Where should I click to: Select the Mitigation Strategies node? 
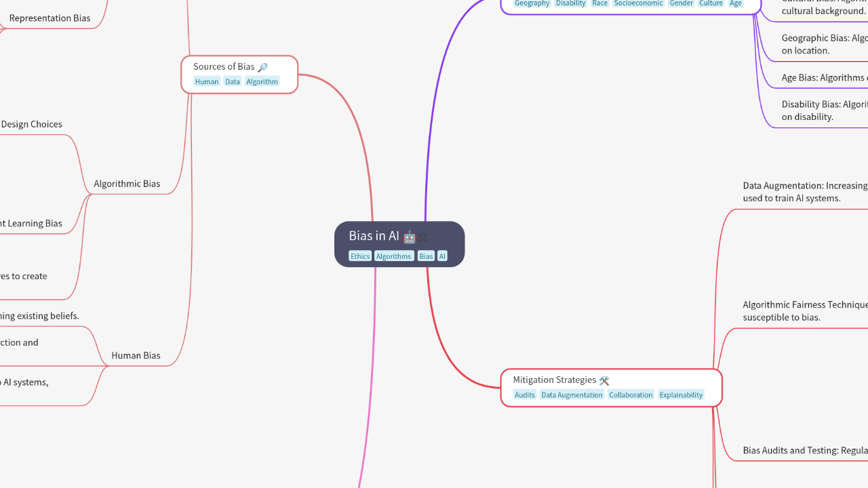click(x=611, y=388)
